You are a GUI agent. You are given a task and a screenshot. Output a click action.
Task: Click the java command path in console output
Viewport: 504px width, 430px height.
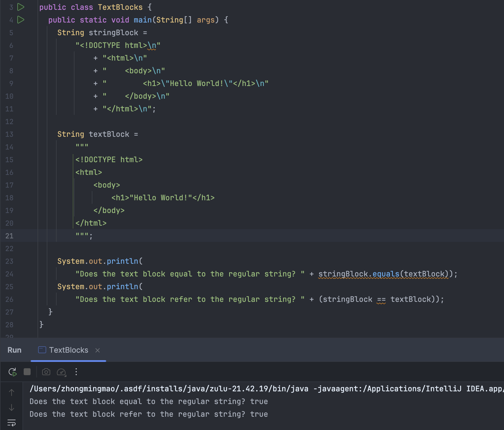(x=169, y=389)
